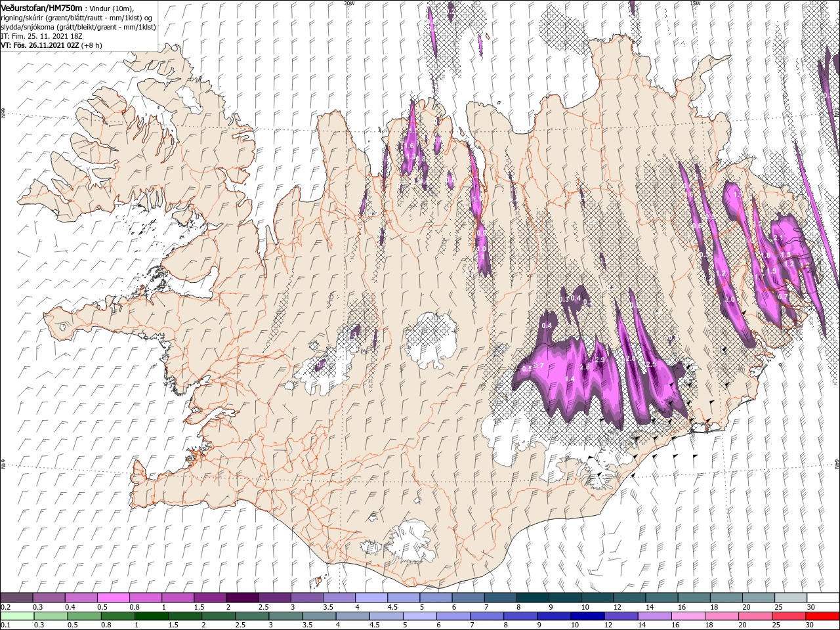Click the top-row legend swatch starting at 0.3

(x=49, y=597)
